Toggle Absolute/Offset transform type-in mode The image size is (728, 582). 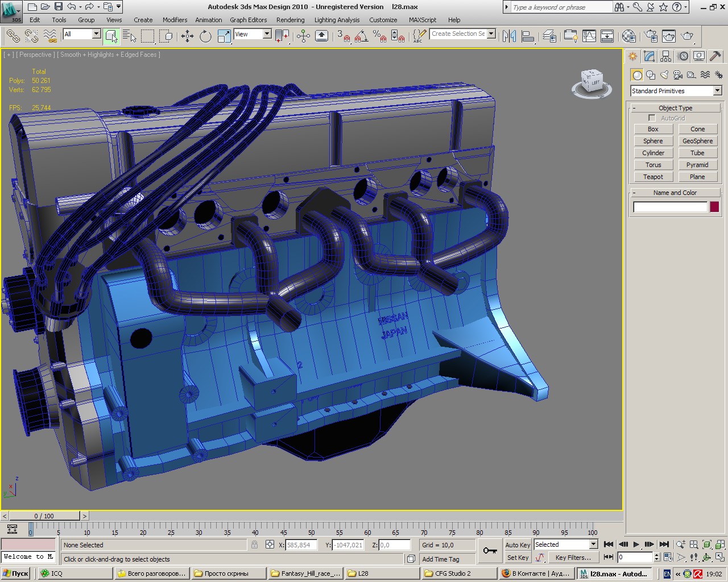[x=270, y=544]
